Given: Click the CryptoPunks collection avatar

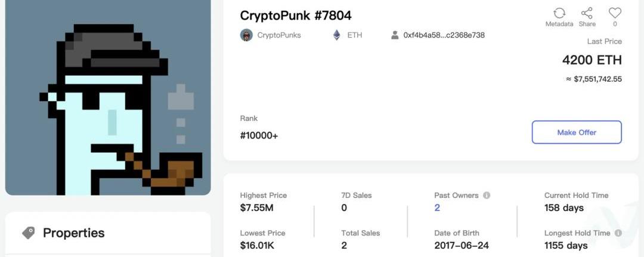Looking at the screenshot, I should pos(246,35).
